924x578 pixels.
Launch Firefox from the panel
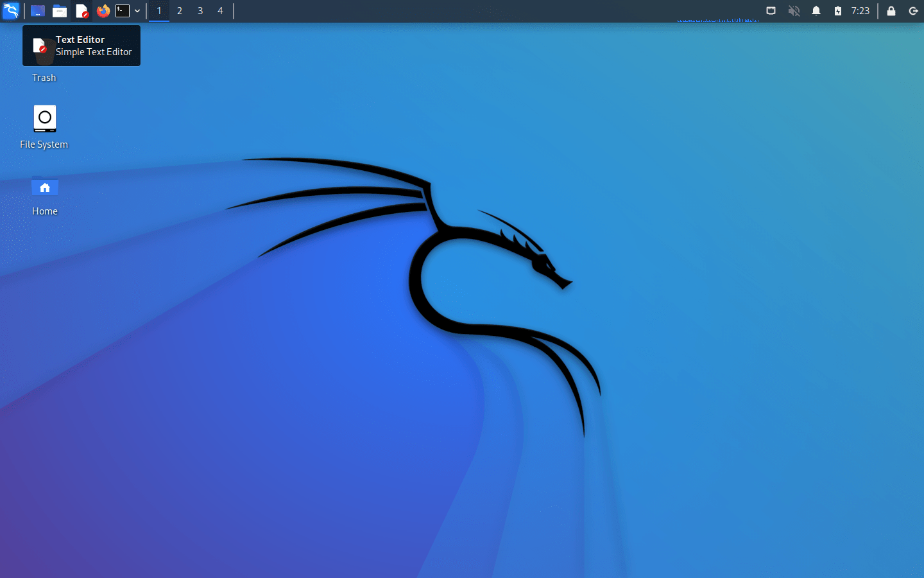pos(103,11)
